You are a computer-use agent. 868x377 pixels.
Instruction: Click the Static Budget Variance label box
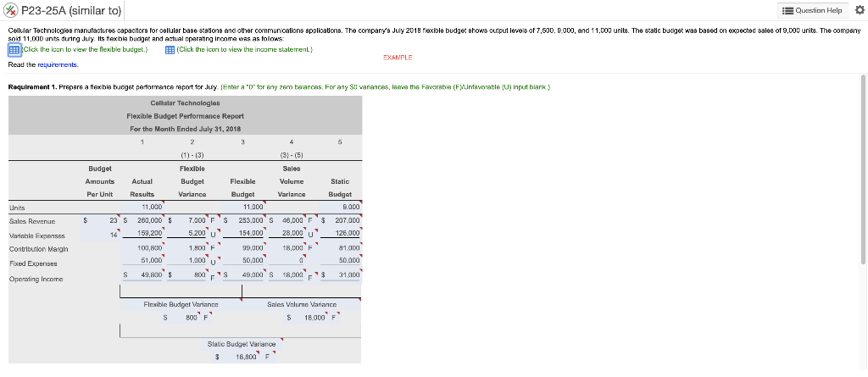point(242,344)
